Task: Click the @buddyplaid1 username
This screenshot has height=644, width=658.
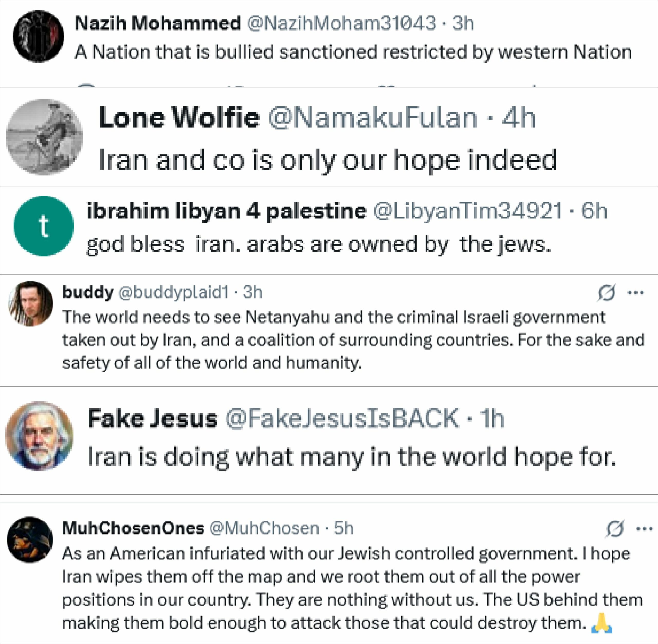Action: [x=173, y=292]
